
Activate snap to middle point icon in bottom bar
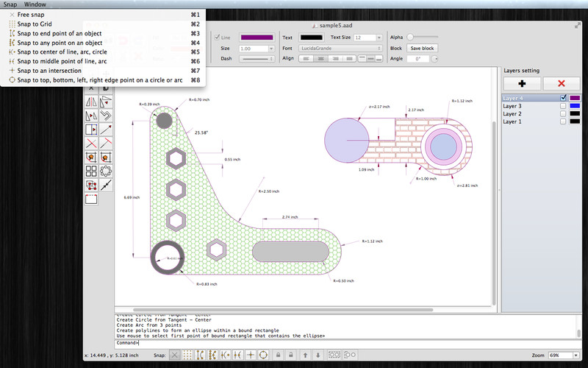237,355
